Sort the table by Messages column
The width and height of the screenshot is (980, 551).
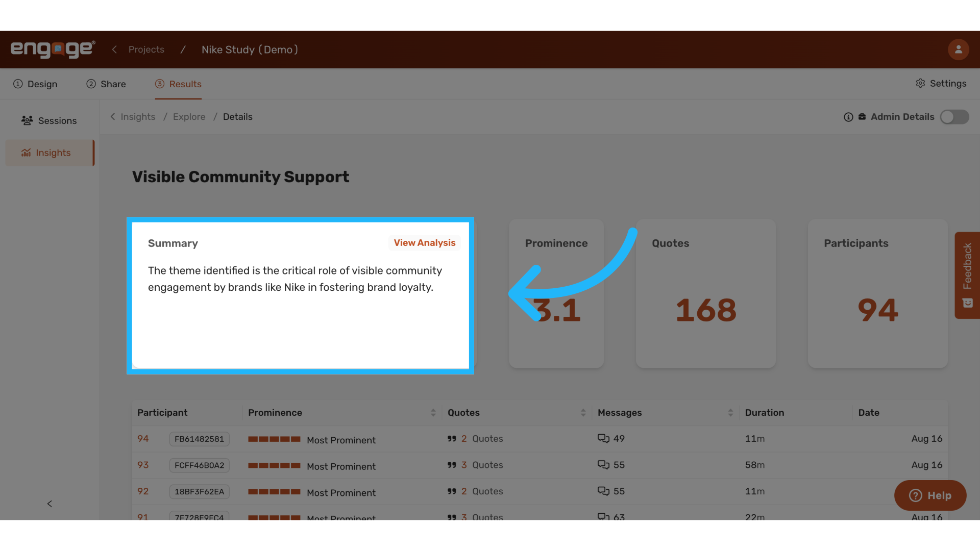pos(730,413)
